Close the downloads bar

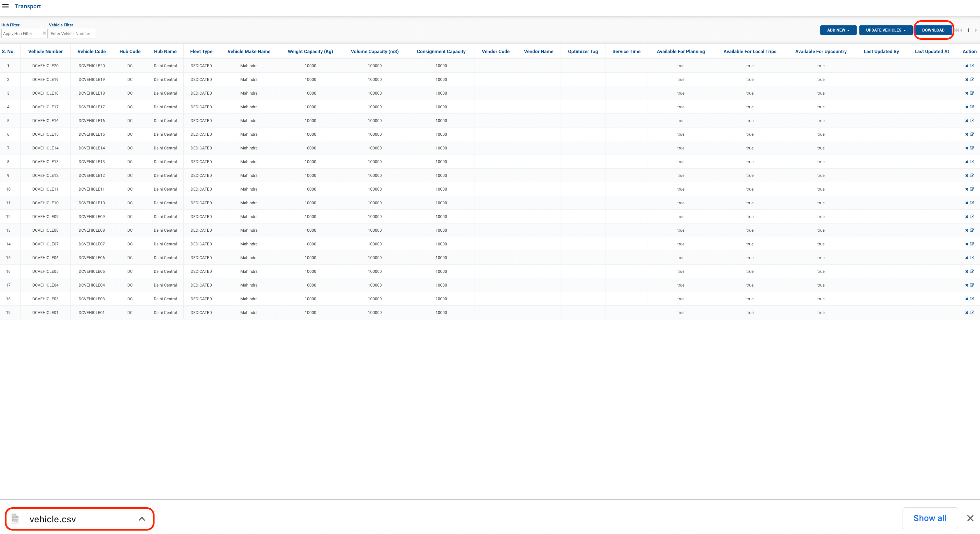[970, 518]
